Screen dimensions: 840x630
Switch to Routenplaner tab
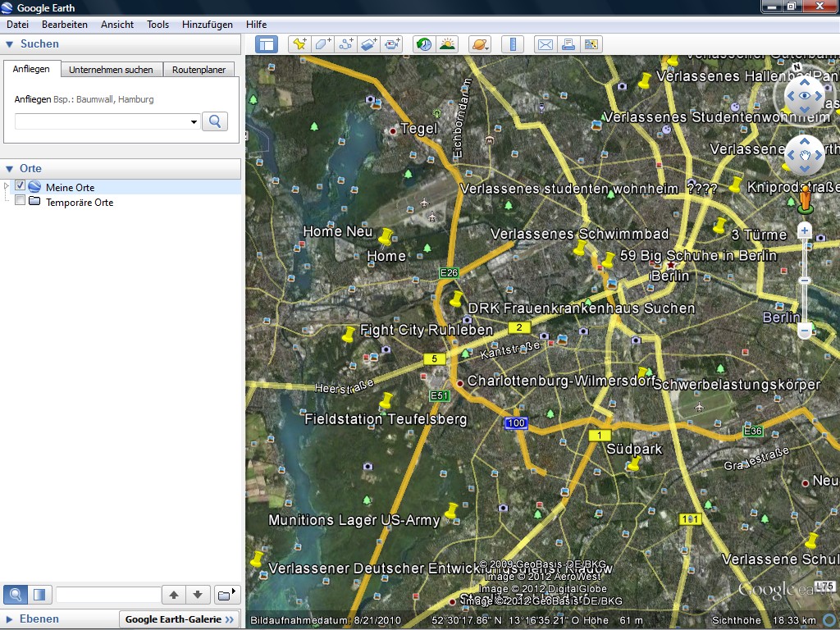(199, 70)
